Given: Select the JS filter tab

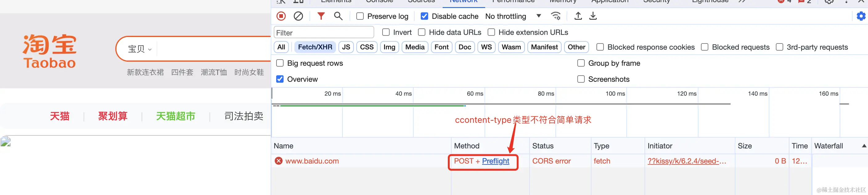Looking at the screenshot, I should [x=346, y=47].
